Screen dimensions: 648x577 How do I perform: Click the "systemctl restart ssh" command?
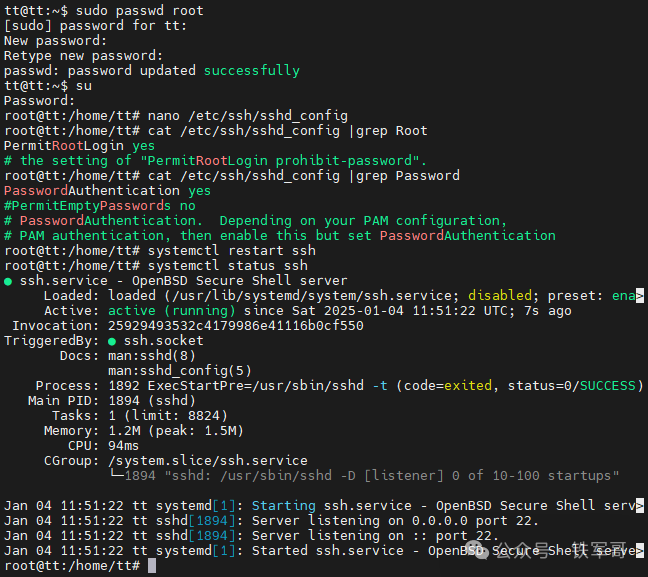(x=232, y=250)
